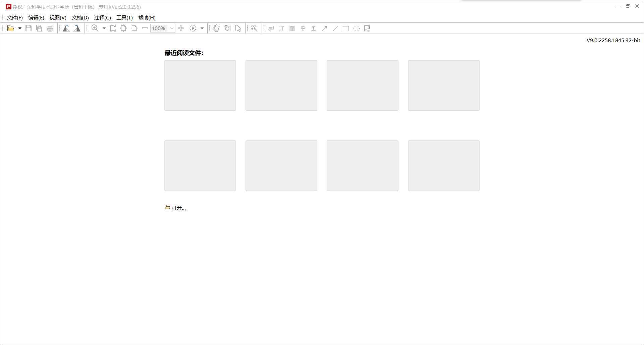
Task: Open the 文档(D) menu
Action: click(x=80, y=18)
